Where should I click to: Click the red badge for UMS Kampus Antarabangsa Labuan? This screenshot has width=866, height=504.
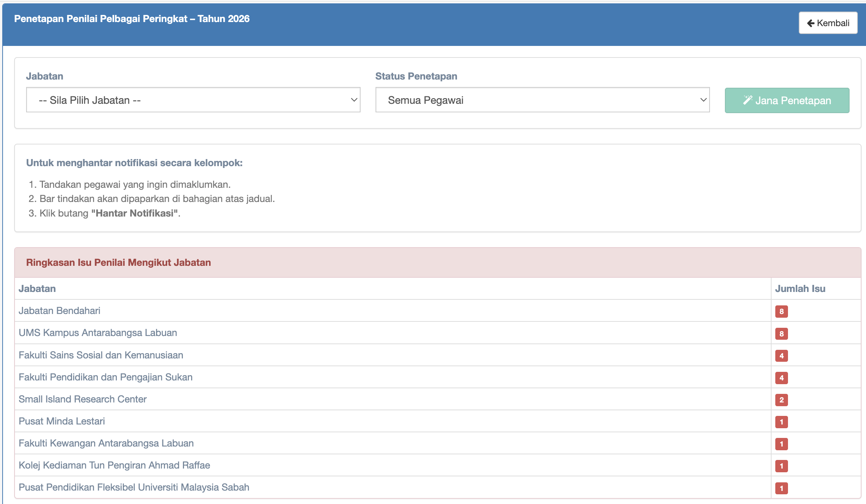(781, 333)
